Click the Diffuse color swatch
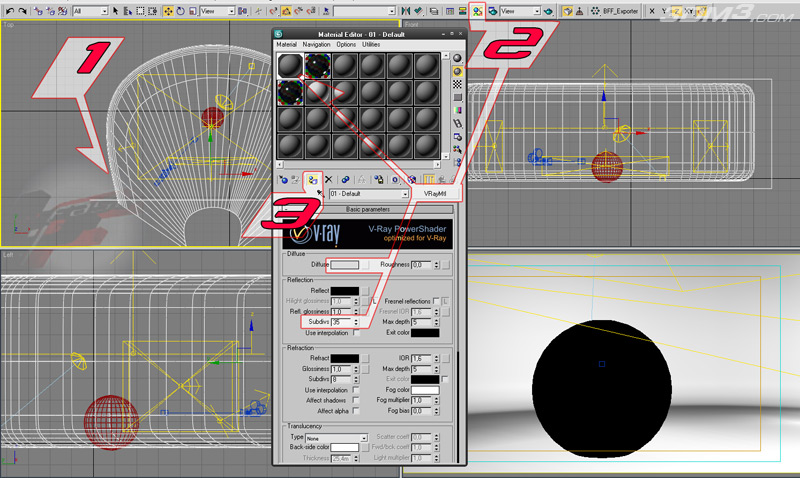Image resolution: width=800 pixels, height=478 pixels. 345,264
